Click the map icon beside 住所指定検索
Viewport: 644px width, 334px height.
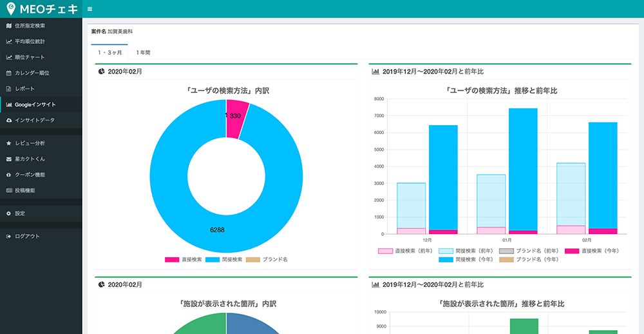tap(8, 26)
